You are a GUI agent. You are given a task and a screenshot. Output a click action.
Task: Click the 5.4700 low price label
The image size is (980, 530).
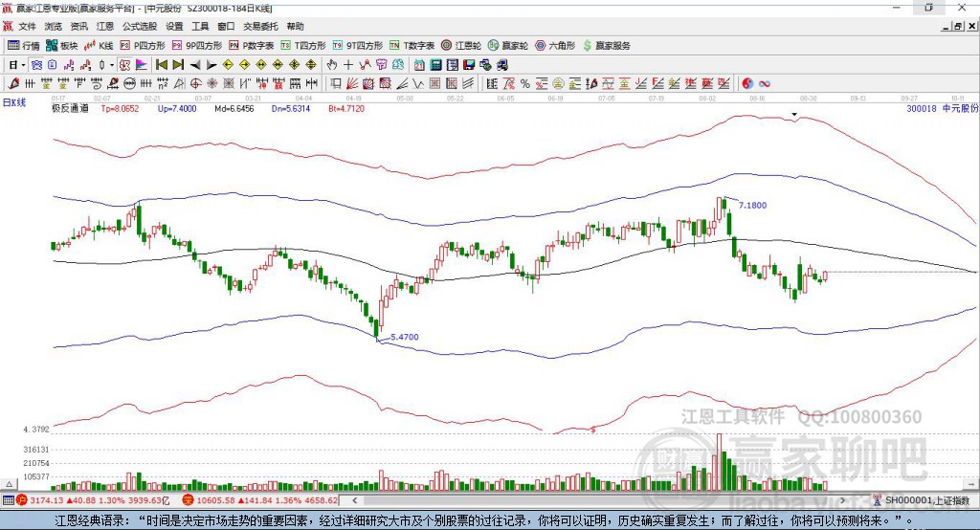[x=405, y=337]
